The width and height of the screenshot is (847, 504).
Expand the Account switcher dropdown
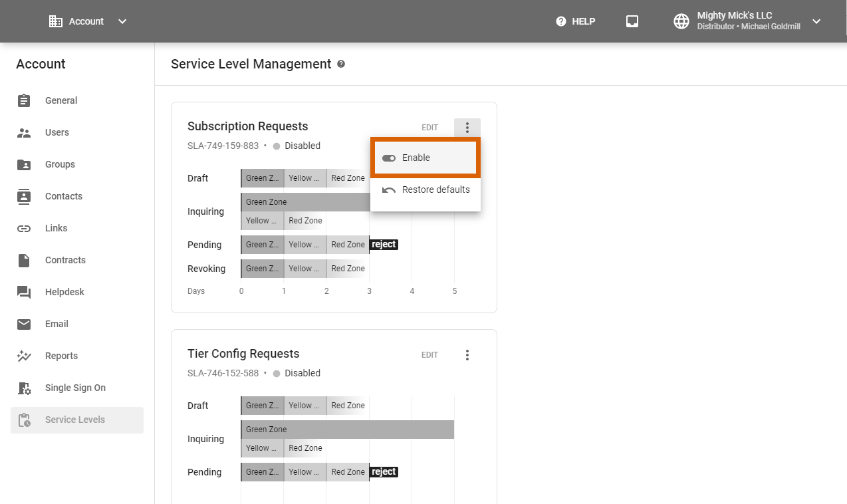click(122, 21)
